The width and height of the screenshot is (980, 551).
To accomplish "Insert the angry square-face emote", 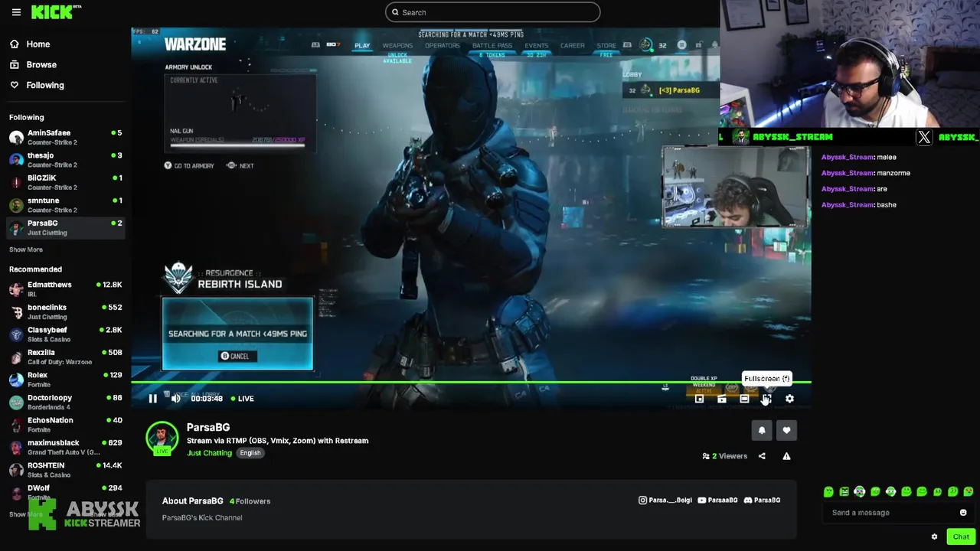I will tap(844, 492).
